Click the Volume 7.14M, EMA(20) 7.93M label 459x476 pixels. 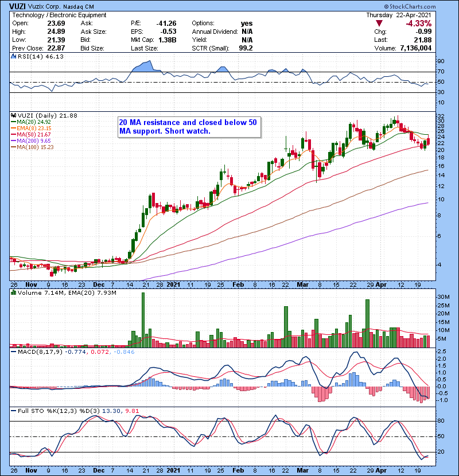tap(67, 293)
